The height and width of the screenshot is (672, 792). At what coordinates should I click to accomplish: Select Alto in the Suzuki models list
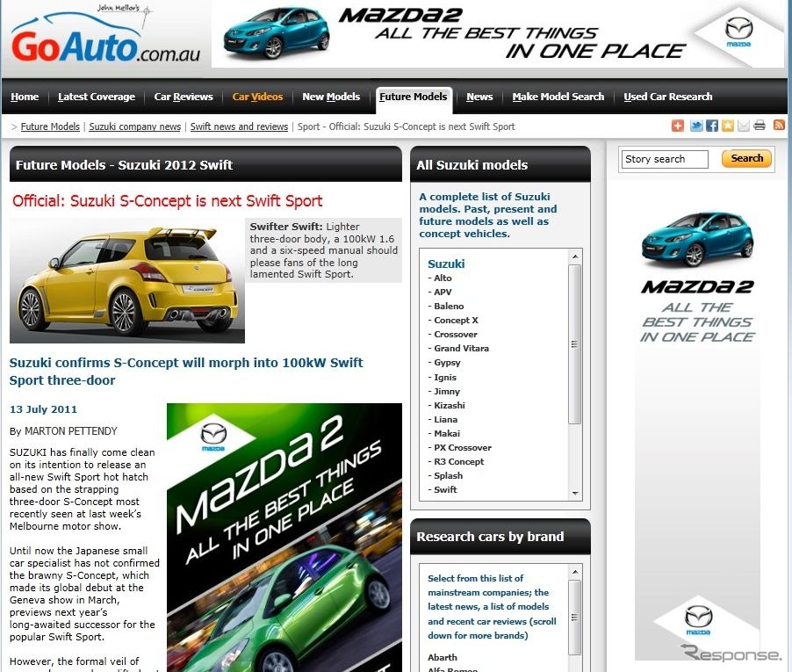(x=443, y=278)
